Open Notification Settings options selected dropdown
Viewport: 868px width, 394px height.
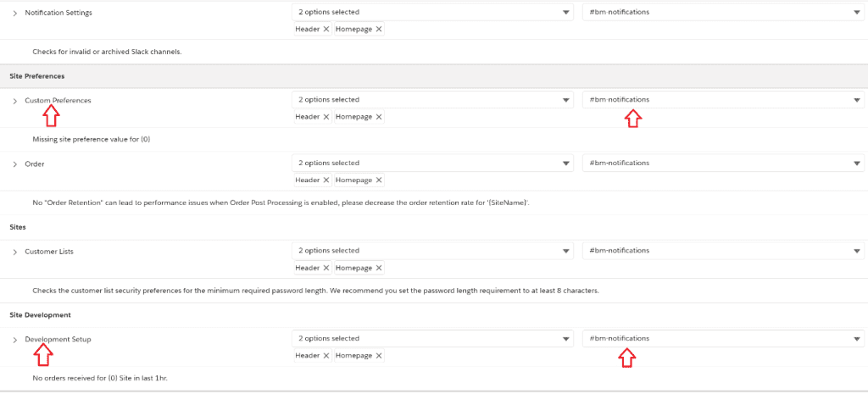(432, 13)
